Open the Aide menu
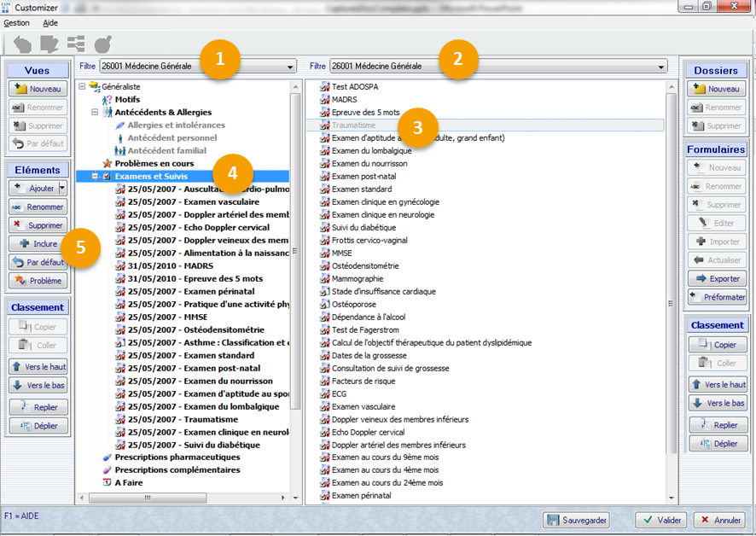Viewport: 756px width, 536px height. [x=50, y=23]
